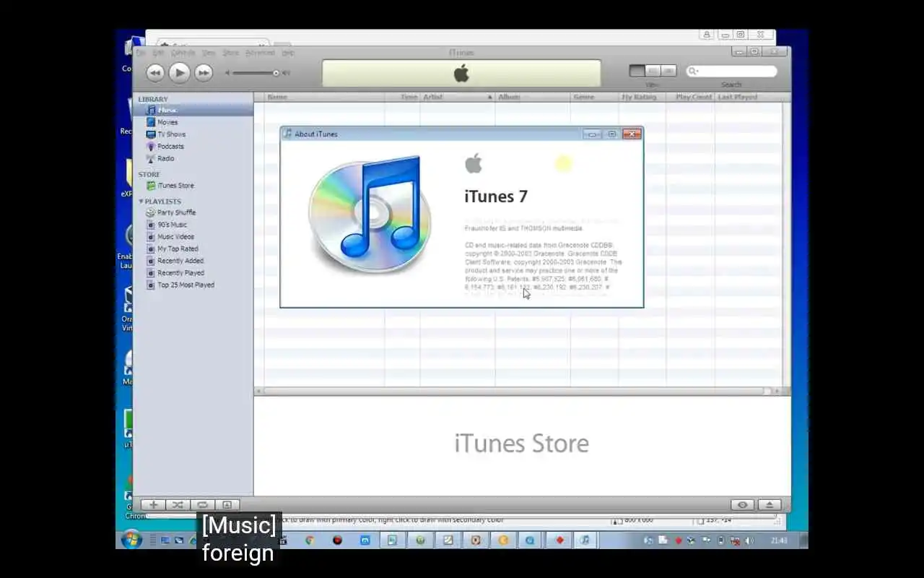
Task: Click the Apple logo status display
Action: pyautogui.click(x=461, y=73)
